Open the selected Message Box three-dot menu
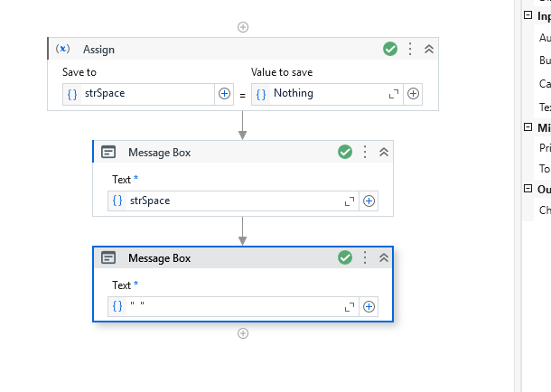 point(365,258)
